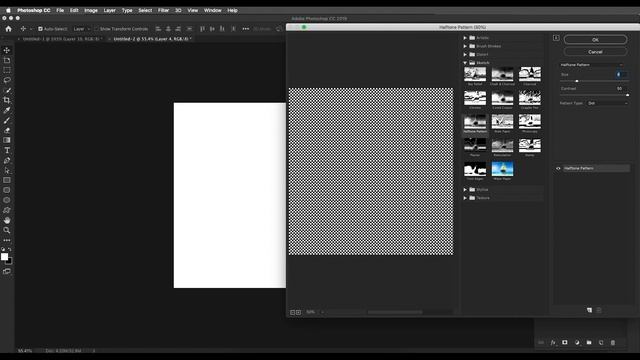Select the Hand tool
Screen dimensions: 640x360
[x=7, y=220]
